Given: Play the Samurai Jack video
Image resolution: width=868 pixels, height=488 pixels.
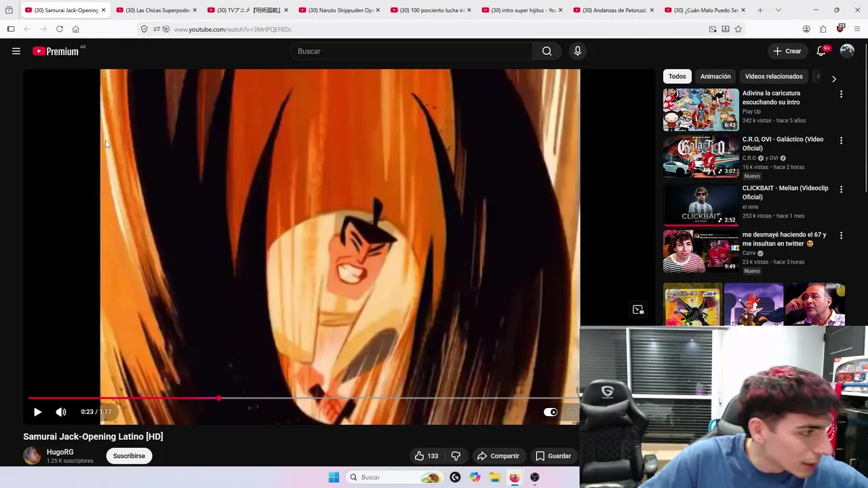Looking at the screenshot, I should click(x=37, y=411).
